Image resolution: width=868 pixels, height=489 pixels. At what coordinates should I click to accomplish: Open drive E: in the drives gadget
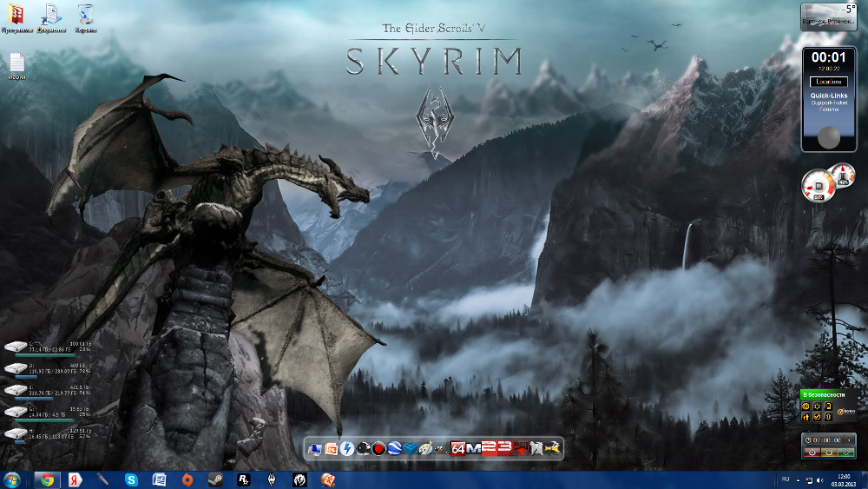[x=16, y=390]
